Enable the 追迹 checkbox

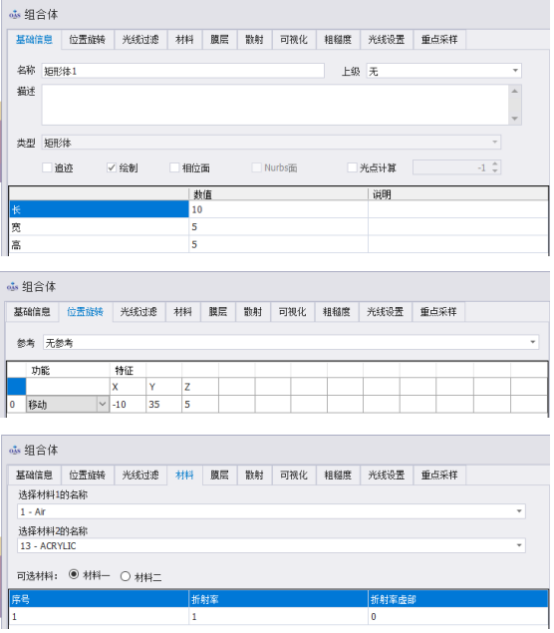click(47, 168)
